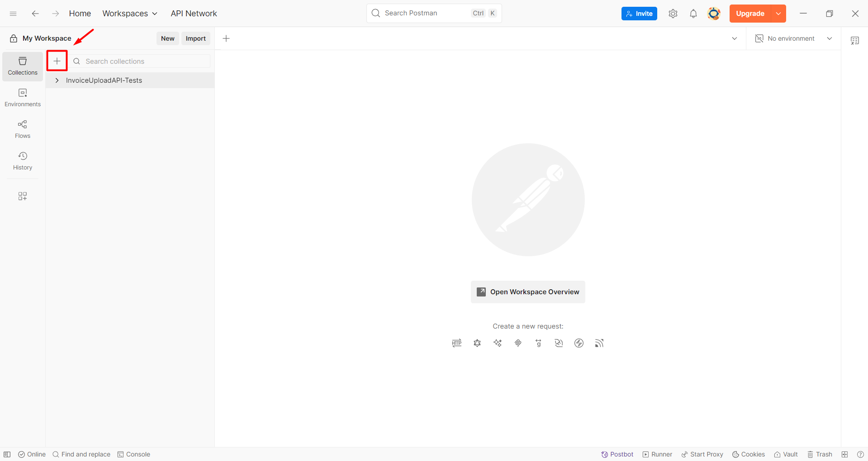Screen dimensions: 868x461
Task: Open Postbot from the status bar
Action: coord(617,454)
